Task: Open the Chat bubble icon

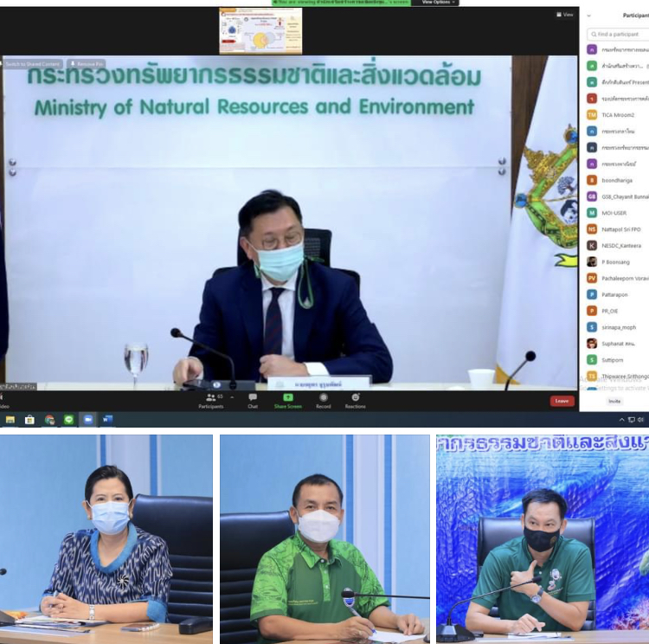Action: coord(253,397)
